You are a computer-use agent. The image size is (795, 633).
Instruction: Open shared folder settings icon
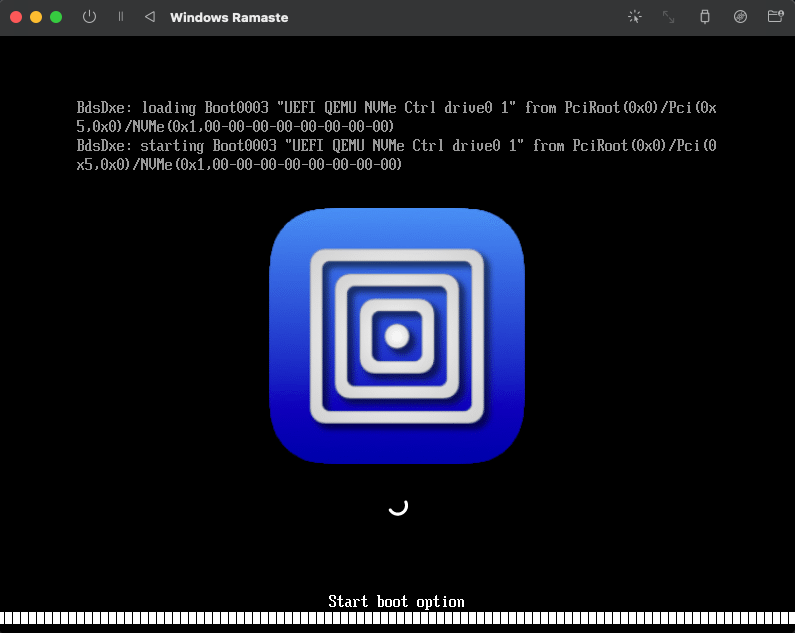click(x=776, y=17)
